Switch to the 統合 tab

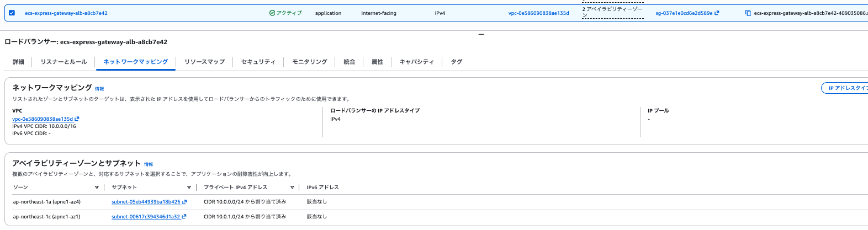click(x=349, y=62)
